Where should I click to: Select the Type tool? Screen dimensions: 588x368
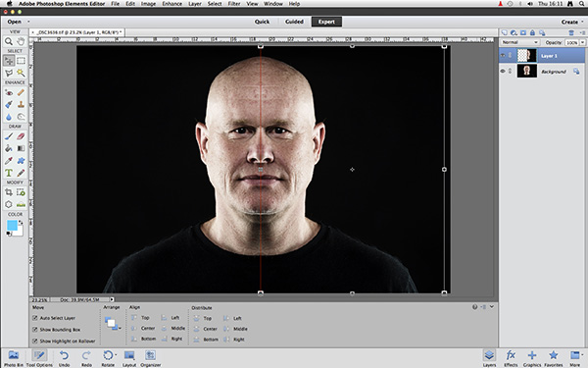(9, 173)
